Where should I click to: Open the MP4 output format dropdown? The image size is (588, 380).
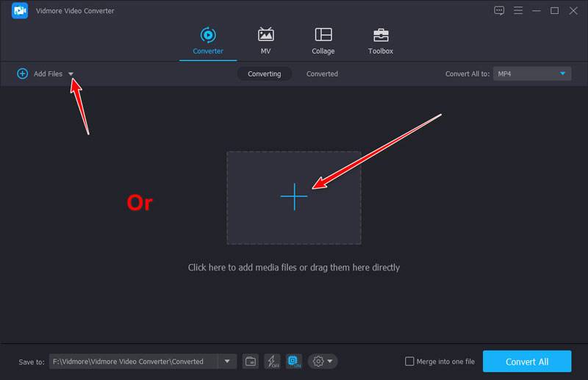point(532,74)
